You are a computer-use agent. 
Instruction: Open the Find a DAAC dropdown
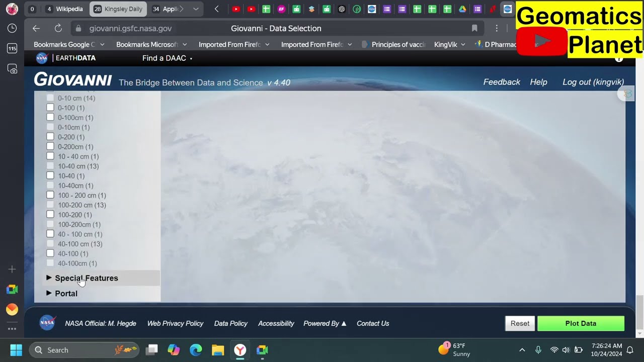click(168, 58)
